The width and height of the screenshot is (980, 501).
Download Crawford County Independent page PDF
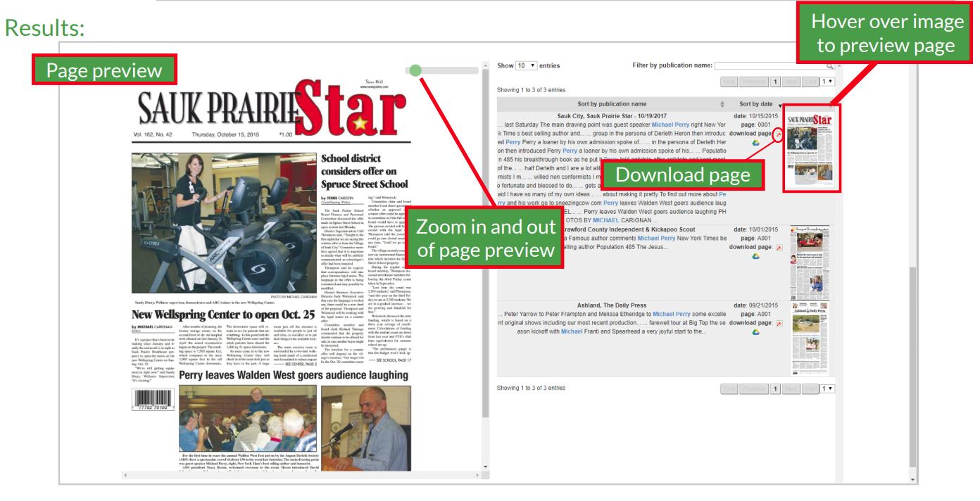778,248
